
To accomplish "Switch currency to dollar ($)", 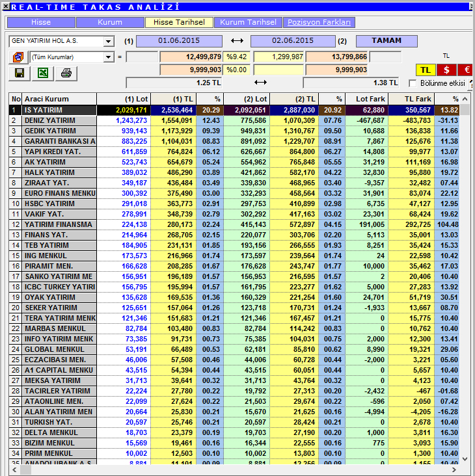I will coord(446,70).
